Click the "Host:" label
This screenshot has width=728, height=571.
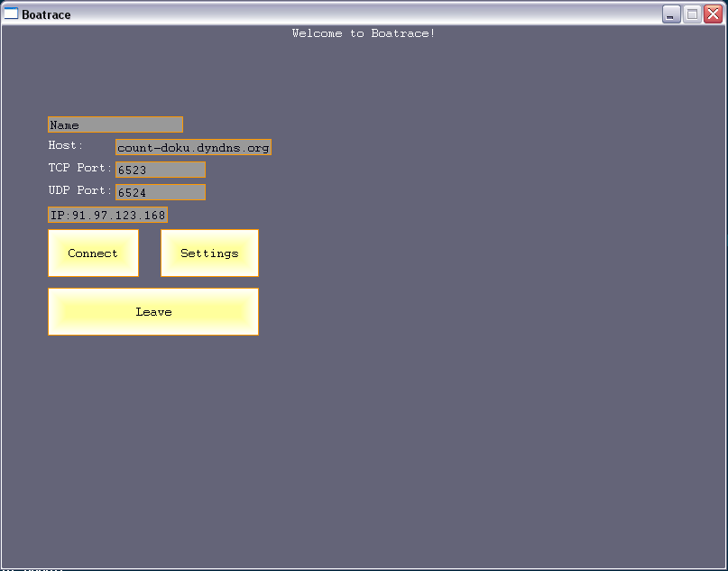66,145
